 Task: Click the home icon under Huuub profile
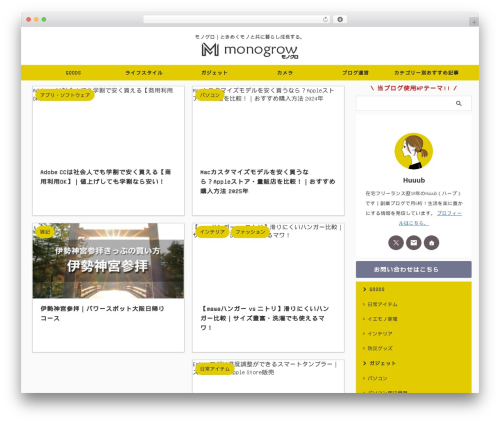pyautogui.click(x=431, y=243)
